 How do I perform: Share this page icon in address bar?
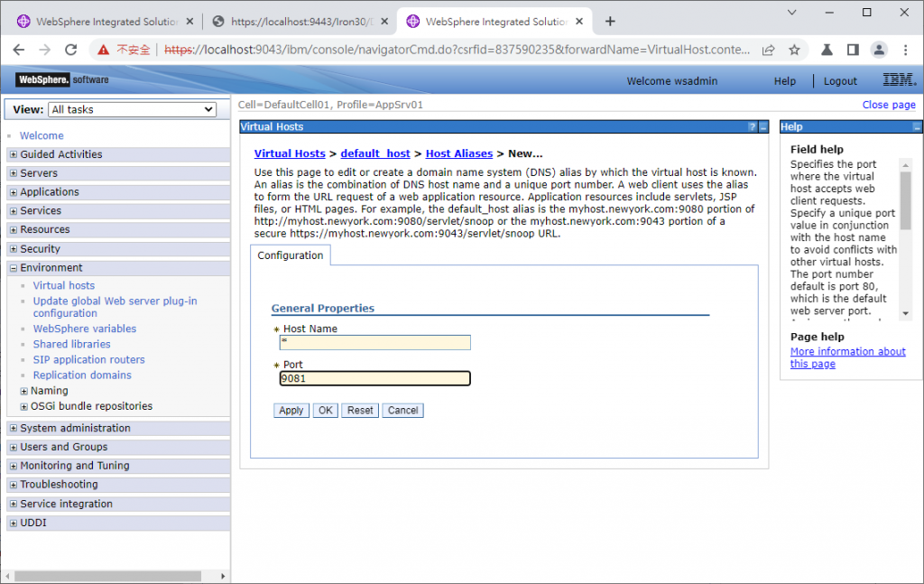(769, 50)
